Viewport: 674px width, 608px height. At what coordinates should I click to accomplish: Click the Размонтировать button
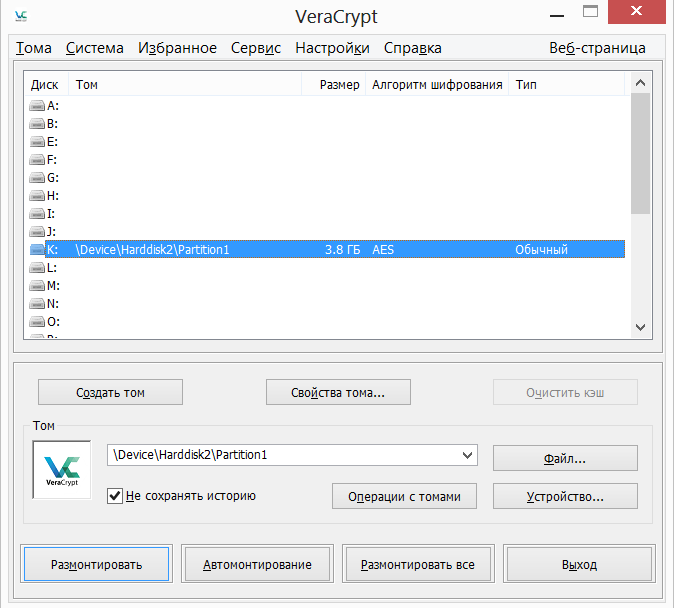(x=96, y=564)
